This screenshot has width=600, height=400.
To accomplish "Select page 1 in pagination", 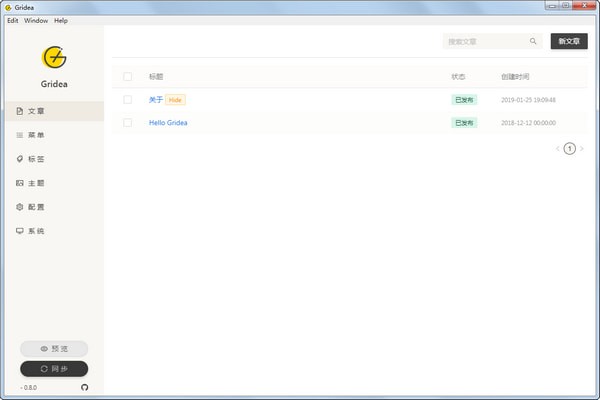I will (x=569, y=148).
